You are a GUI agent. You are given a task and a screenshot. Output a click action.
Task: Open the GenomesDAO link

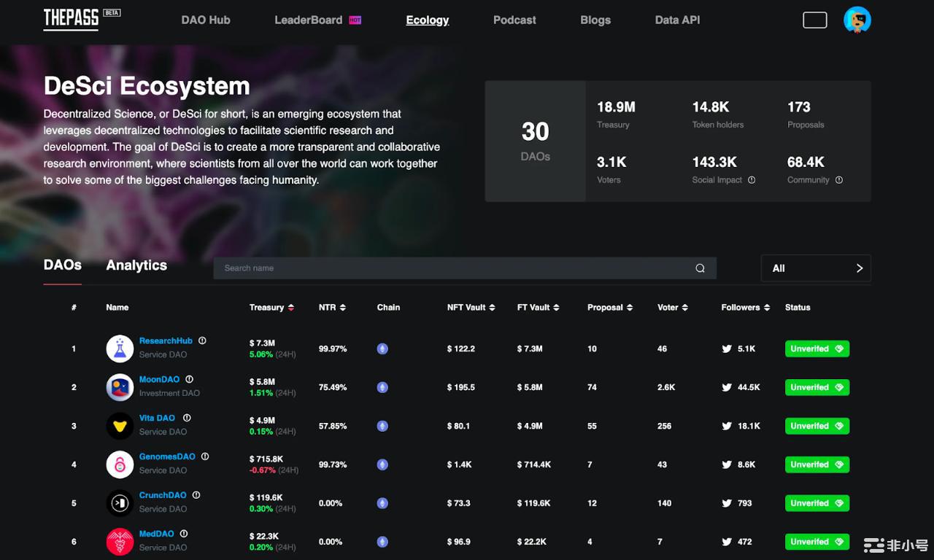point(167,456)
